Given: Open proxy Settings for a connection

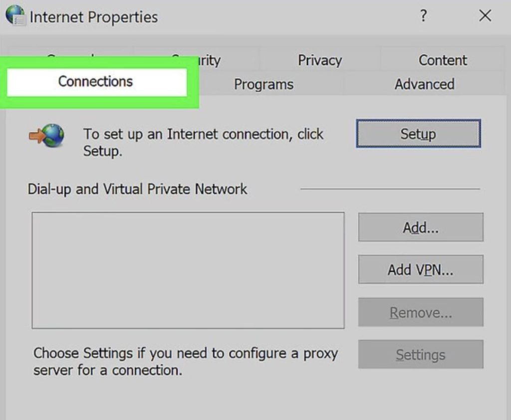Looking at the screenshot, I should pyautogui.click(x=420, y=355).
